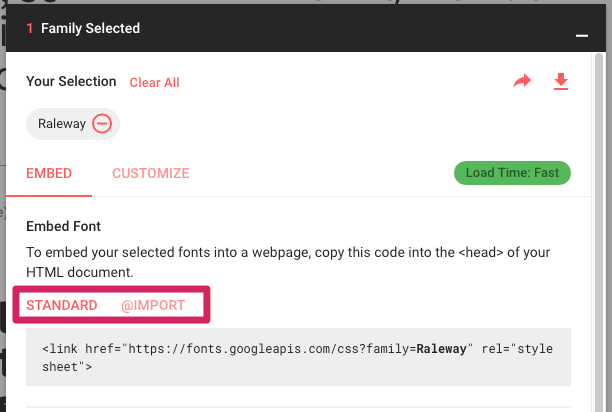Click the share arrow icon
This screenshot has width=612, height=412.
pos(522,81)
